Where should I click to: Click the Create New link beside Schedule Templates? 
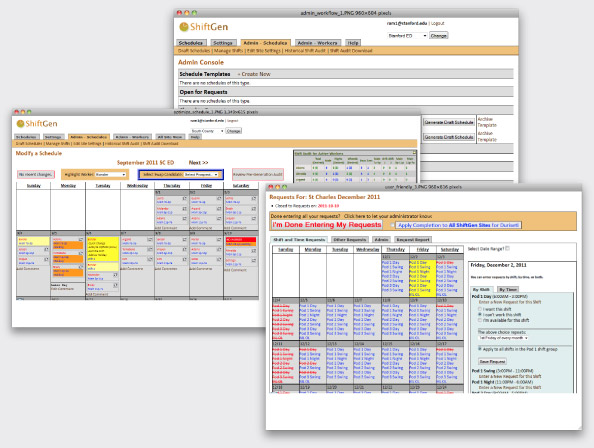pyautogui.click(x=256, y=74)
